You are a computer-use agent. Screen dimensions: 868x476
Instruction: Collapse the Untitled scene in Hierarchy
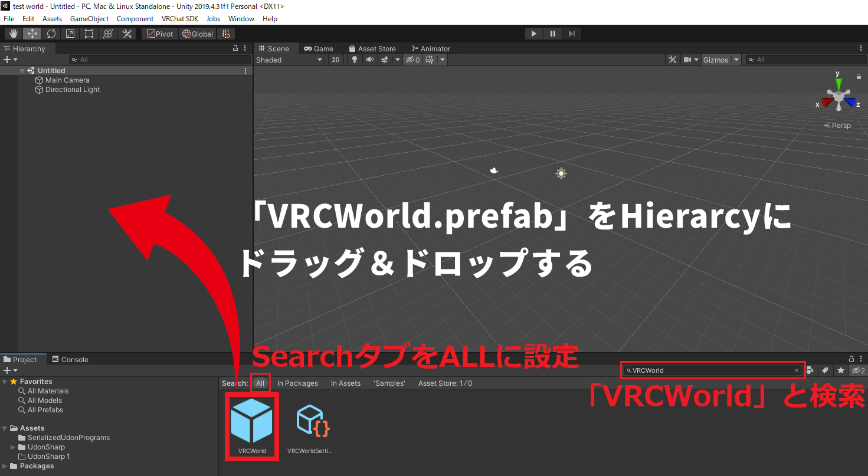(22, 70)
